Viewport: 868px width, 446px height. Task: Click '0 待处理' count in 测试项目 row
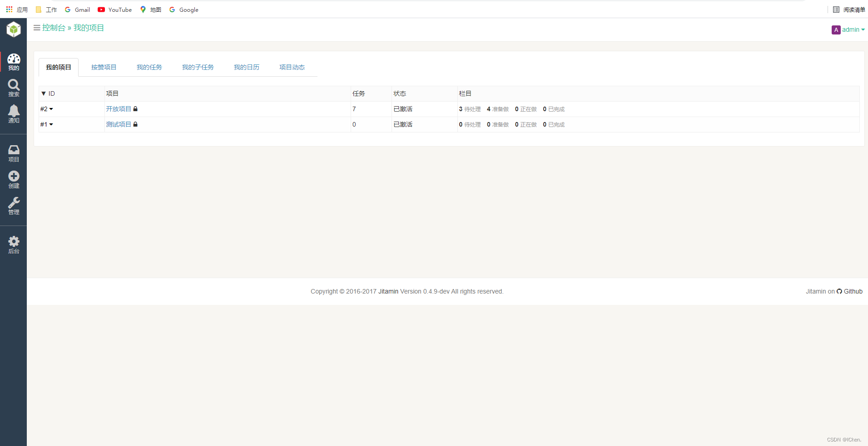pyautogui.click(x=470, y=124)
